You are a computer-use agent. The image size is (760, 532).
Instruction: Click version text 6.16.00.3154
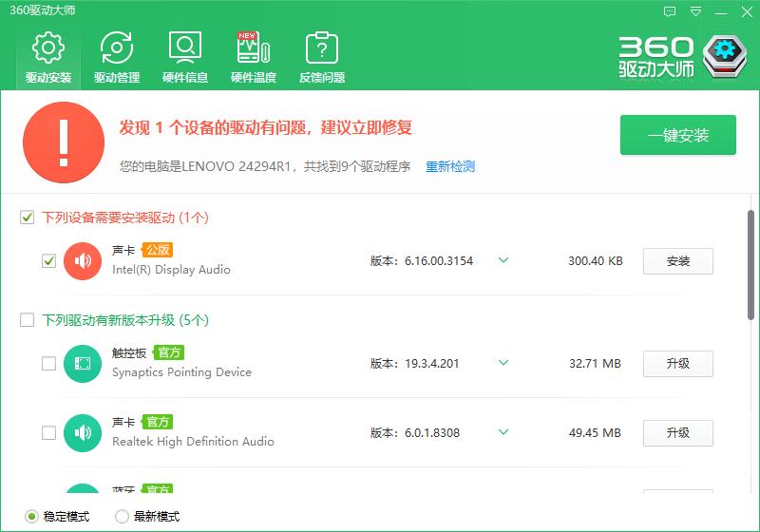click(x=439, y=261)
